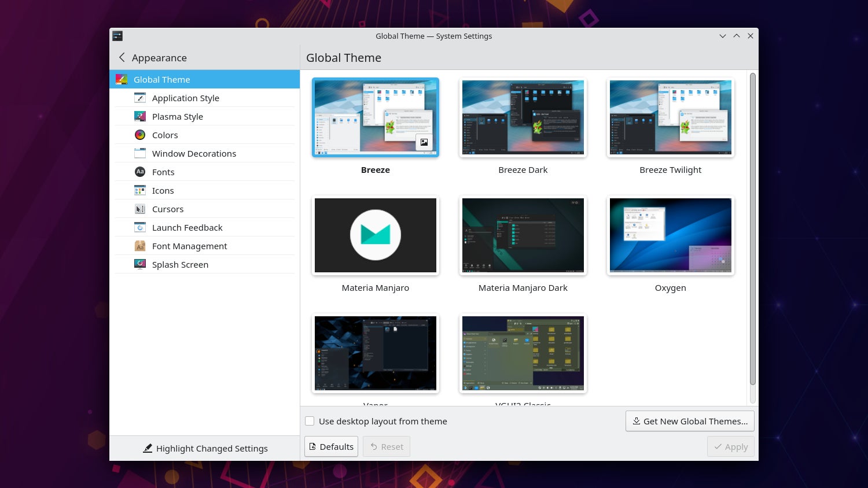The image size is (868, 488).
Task: Open the Font Management settings page
Action: (x=189, y=246)
